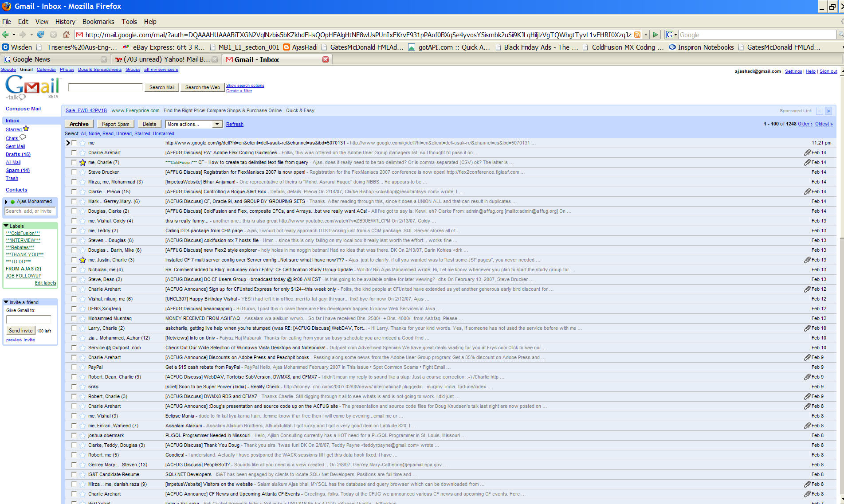Click the attachment paperclip on Clarke .. Precia row
This screenshot has width=844, height=504.
point(807,191)
